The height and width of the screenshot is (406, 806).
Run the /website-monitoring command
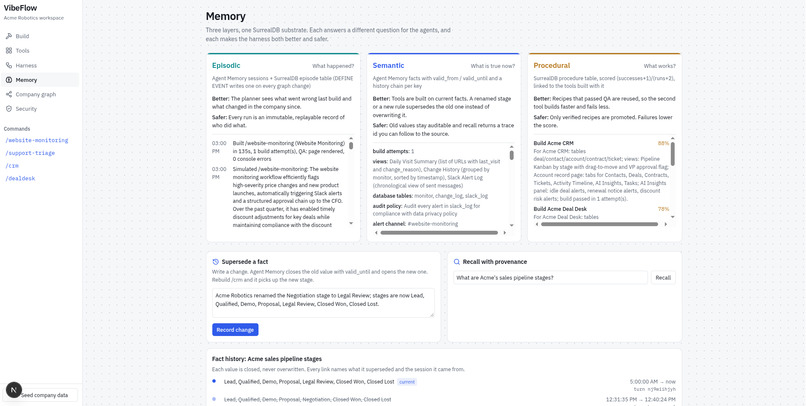[36, 140]
